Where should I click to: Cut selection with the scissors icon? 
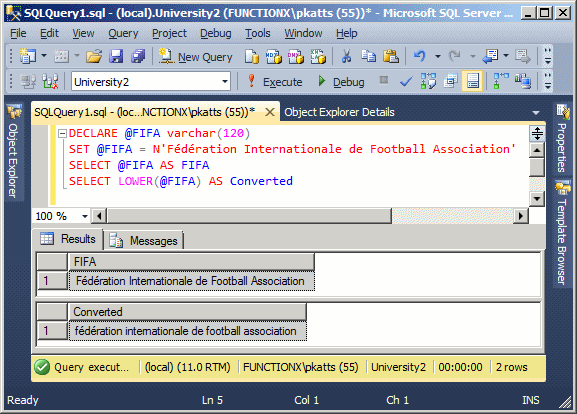coord(346,57)
